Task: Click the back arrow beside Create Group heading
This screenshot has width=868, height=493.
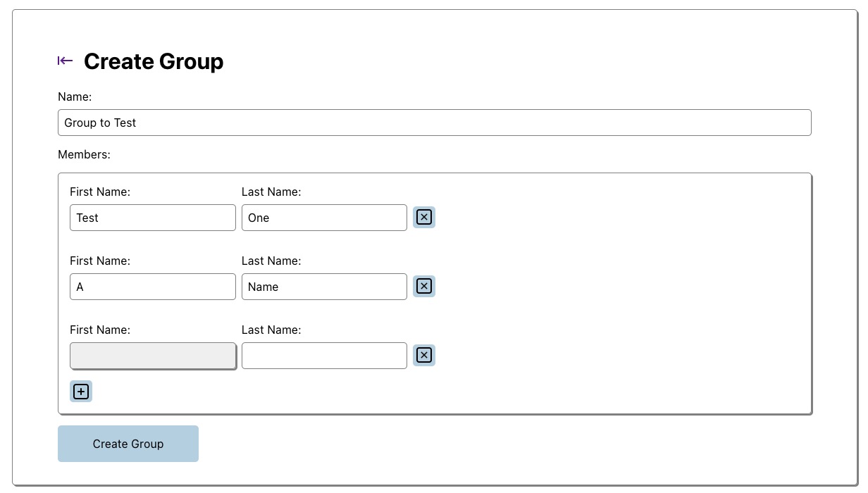Action: (65, 61)
